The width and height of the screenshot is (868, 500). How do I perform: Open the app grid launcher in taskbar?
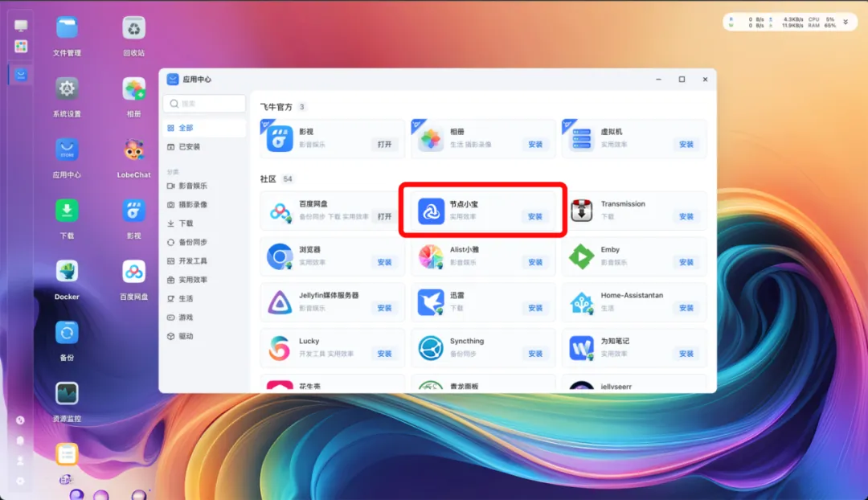point(21,47)
